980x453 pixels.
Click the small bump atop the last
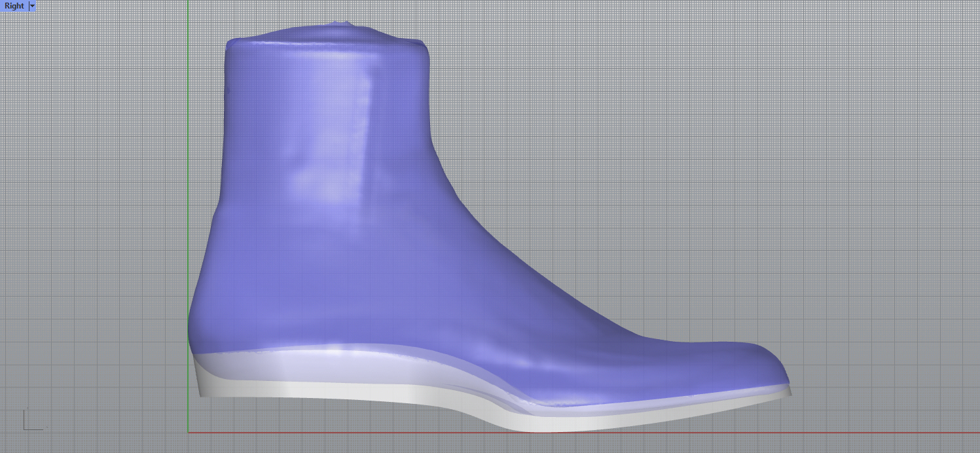coord(340,25)
